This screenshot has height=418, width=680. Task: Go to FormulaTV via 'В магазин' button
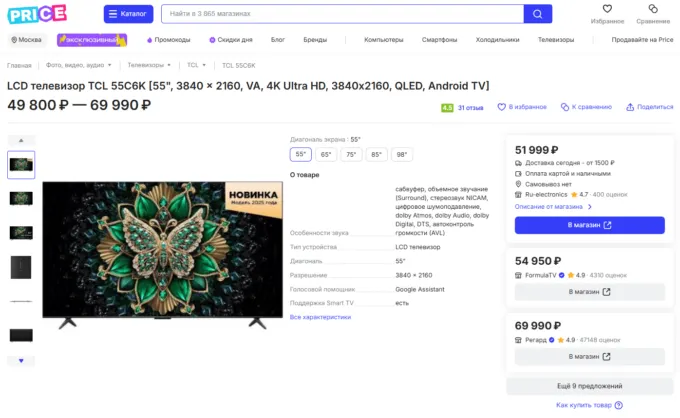point(589,292)
